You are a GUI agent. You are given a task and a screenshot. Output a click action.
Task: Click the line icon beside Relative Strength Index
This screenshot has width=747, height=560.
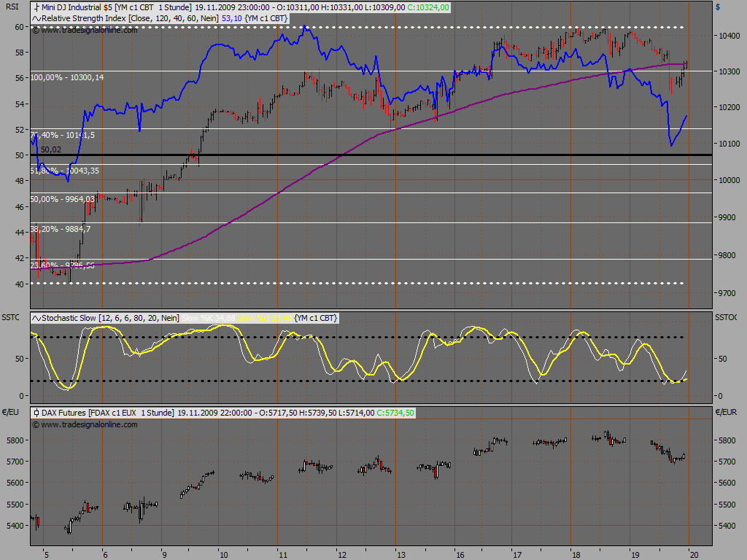[x=36, y=18]
